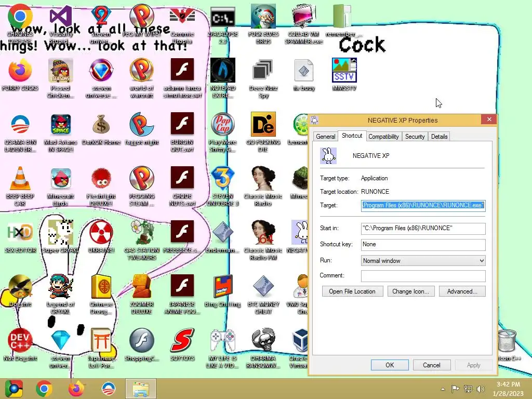Click the volume speaker tray icon
The height and width of the screenshot is (399, 532).
pyautogui.click(x=481, y=389)
